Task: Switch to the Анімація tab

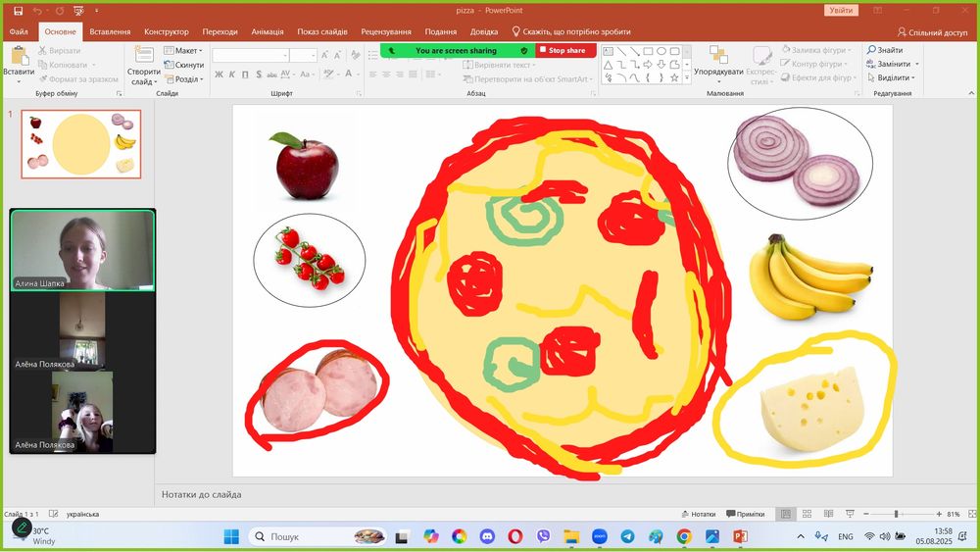Action: click(267, 31)
